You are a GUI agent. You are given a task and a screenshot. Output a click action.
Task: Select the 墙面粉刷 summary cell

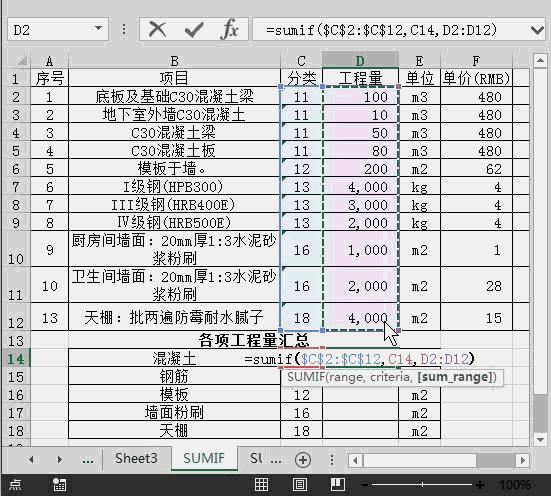pos(174,412)
